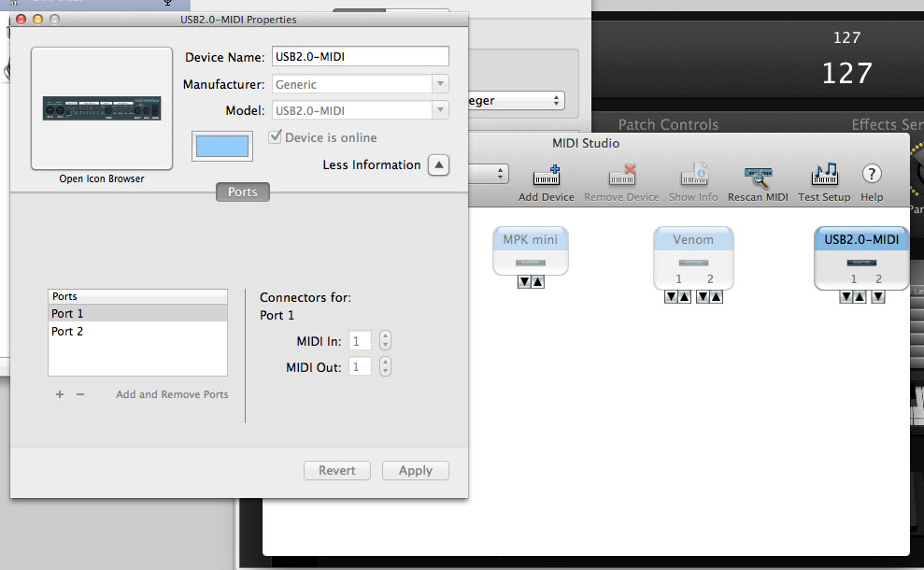Select the Venom device
Viewport: 924px width, 570px height.
click(x=693, y=258)
